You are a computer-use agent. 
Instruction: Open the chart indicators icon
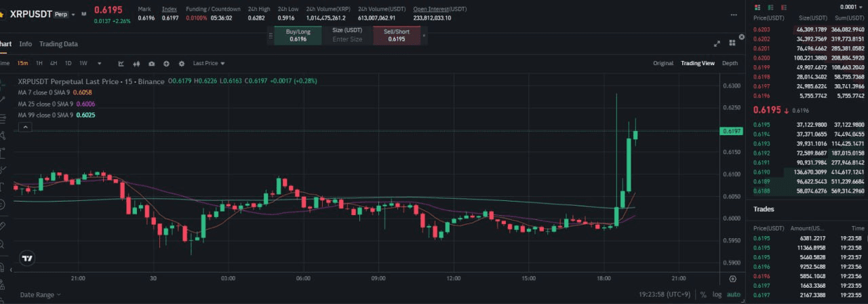(x=121, y=63)
